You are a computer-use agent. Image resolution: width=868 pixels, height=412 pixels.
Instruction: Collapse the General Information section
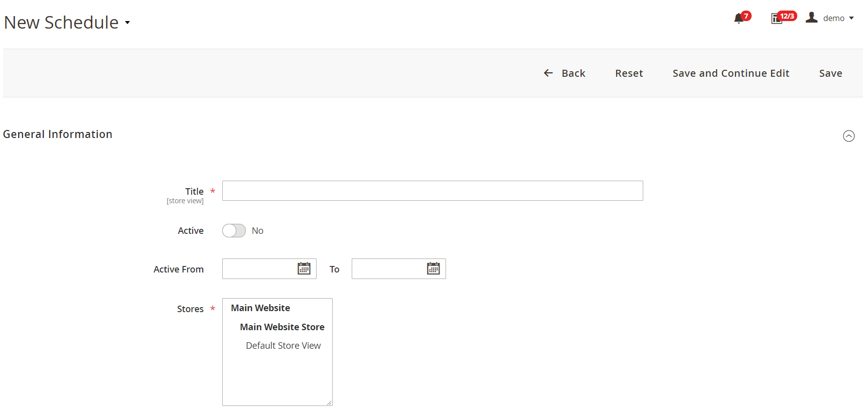848,136
